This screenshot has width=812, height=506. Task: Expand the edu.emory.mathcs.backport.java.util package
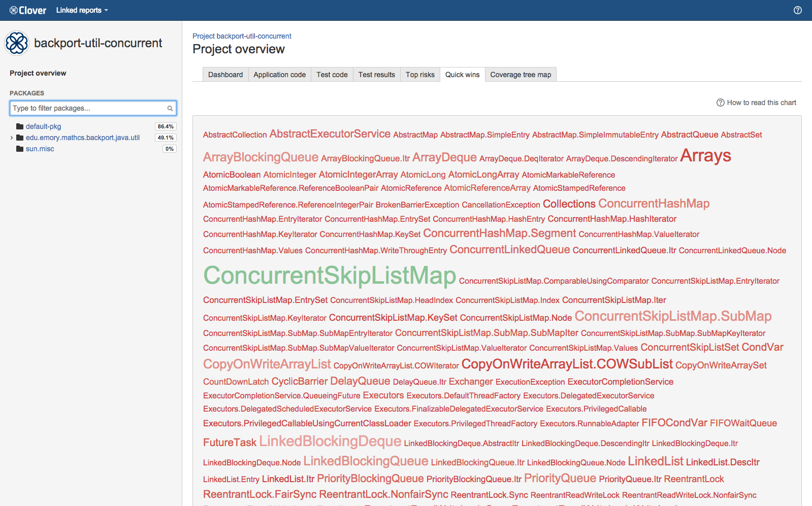click(12, 138)
